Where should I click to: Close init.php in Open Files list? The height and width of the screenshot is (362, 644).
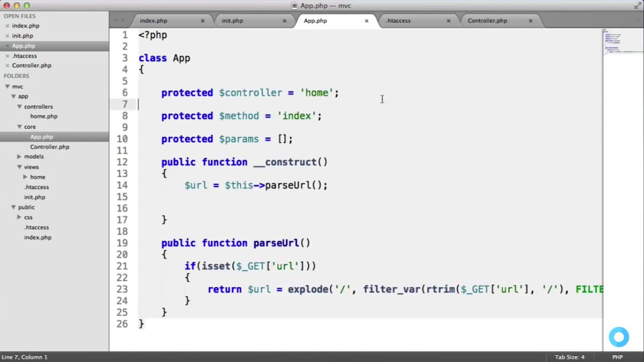point(7,36)
